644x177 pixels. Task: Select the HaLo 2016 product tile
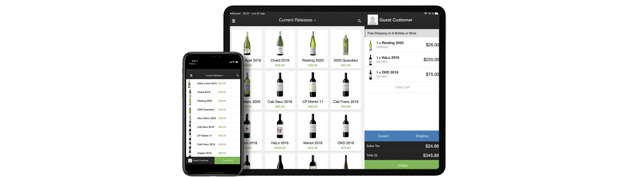tap(280, 131)
